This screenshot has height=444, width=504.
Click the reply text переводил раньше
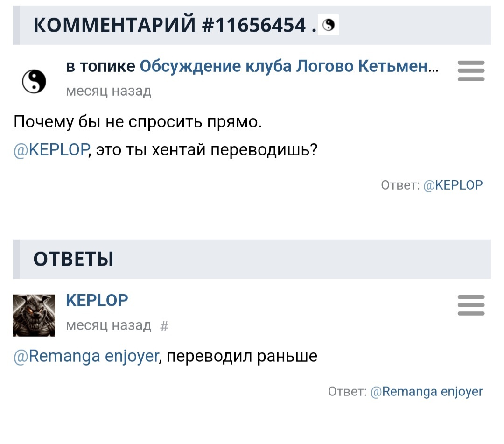pos(242,357)
